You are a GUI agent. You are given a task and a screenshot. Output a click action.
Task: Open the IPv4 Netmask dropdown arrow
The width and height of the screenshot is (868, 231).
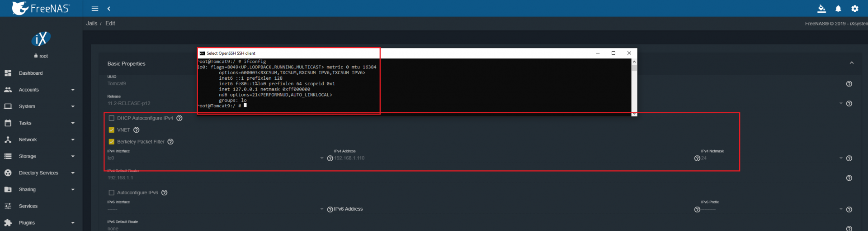click(x=841, y=158)
